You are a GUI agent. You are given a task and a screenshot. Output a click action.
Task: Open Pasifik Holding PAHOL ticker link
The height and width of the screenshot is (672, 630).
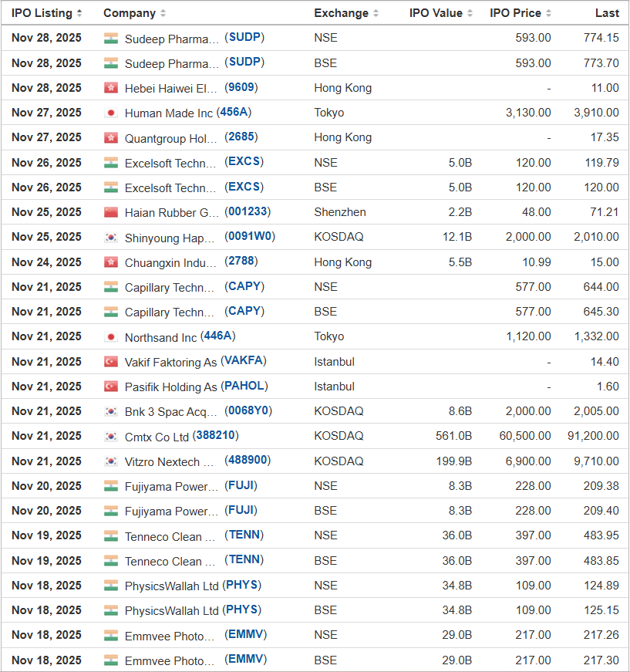tap(244, 386)
